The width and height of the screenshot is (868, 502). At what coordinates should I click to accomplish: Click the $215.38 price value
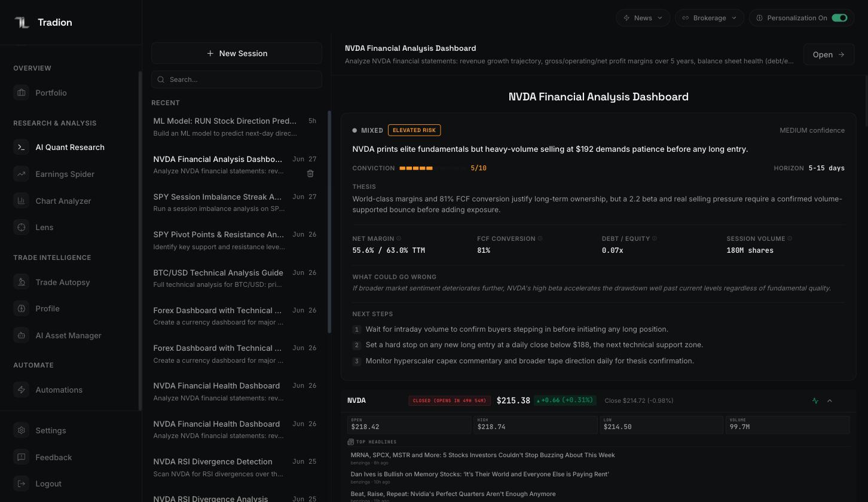tap(514, 400)
